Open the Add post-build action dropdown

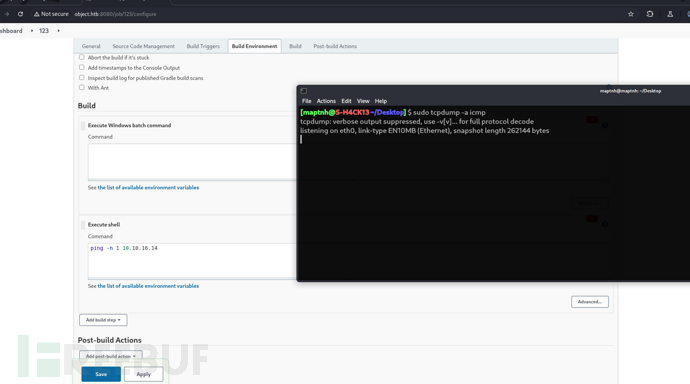click(110, 356)
